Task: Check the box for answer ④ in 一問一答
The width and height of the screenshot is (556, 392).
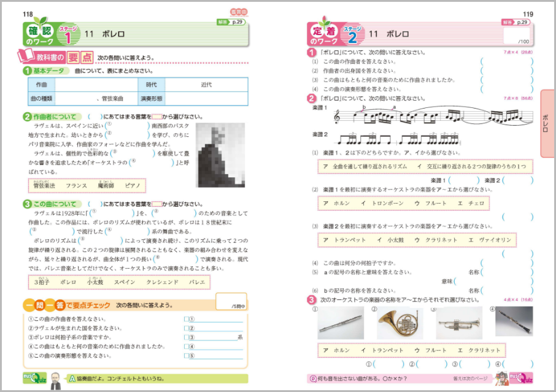Action: pos(186,347)
